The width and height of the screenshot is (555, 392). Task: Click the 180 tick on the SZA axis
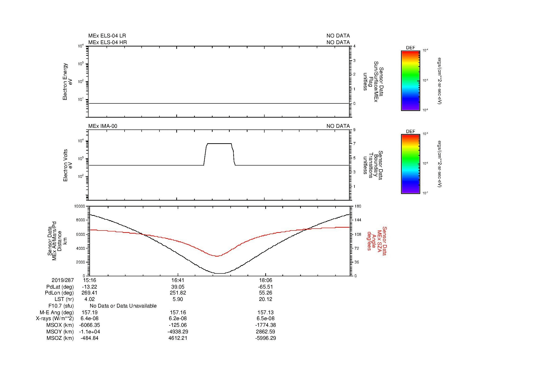coord(358,206)
